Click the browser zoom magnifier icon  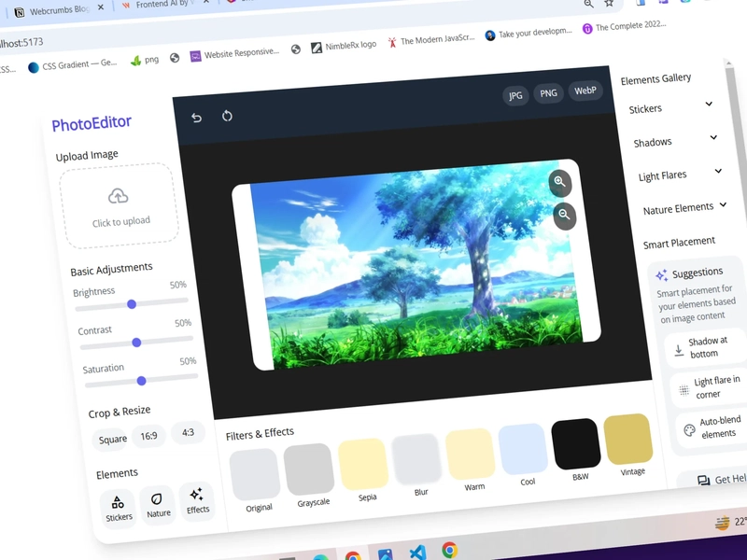click(x=589, y=4)
